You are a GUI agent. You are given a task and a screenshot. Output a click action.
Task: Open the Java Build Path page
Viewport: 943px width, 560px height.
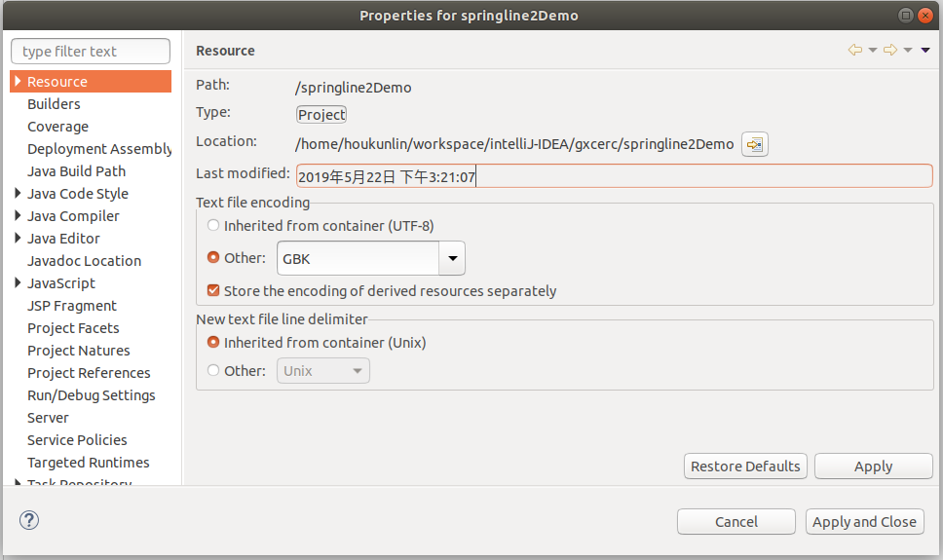[x=76, y=171]
